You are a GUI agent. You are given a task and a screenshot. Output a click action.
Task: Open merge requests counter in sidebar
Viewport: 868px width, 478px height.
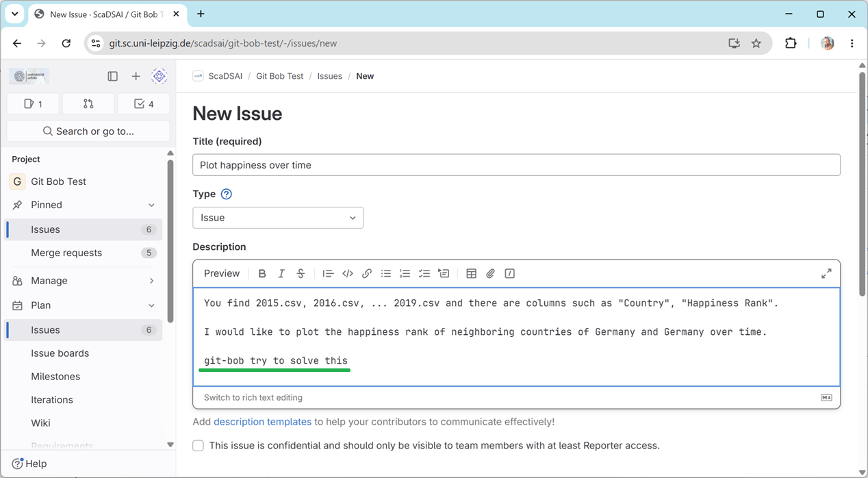[88, 104]
